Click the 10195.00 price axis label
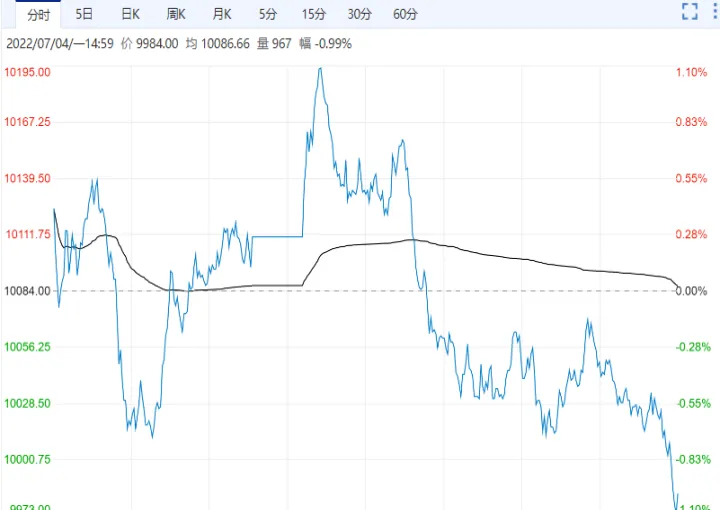 28,72
